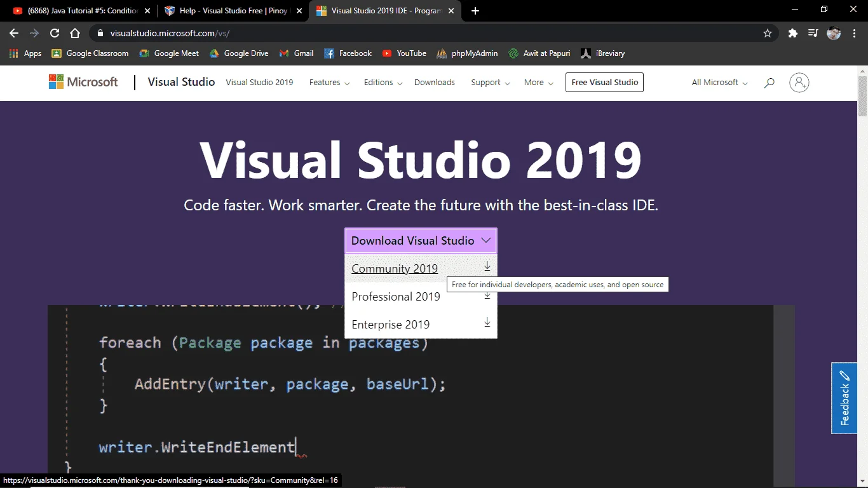Reload the current page
Image resolution: width=868 pixels, height=488 pixels.
pyautogui.click(x=55, y=33)
